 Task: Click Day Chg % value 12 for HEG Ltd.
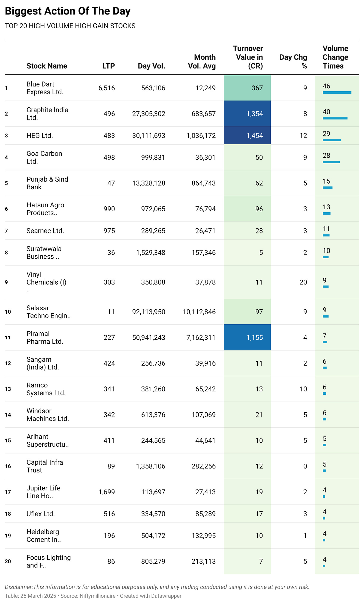(x=303, y=136)
